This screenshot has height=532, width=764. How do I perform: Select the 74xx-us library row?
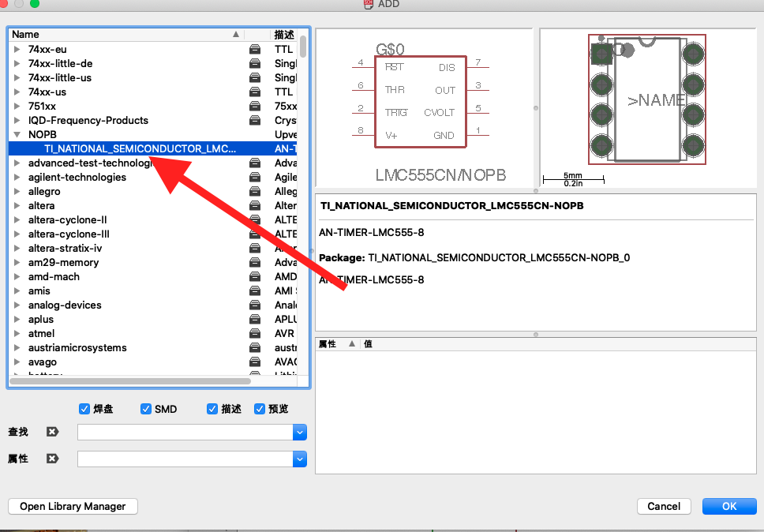click(152, 92)
